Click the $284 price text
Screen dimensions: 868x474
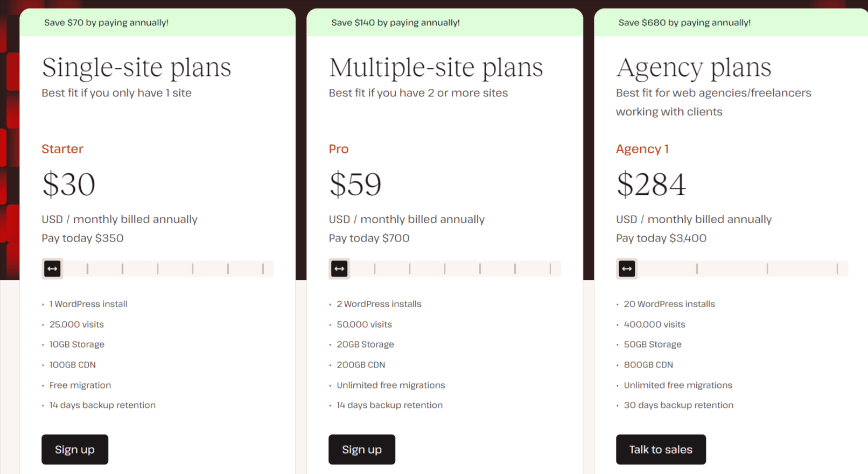(x=651, y=185)
